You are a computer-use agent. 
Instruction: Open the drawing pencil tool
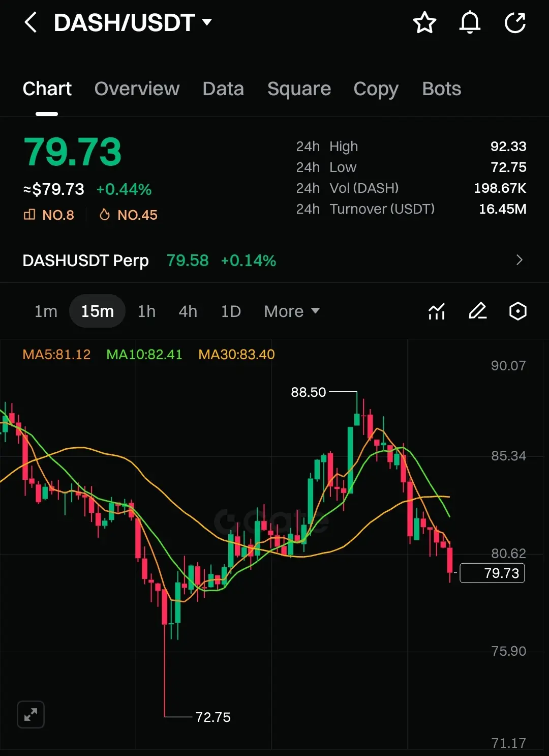click(477, 311)
